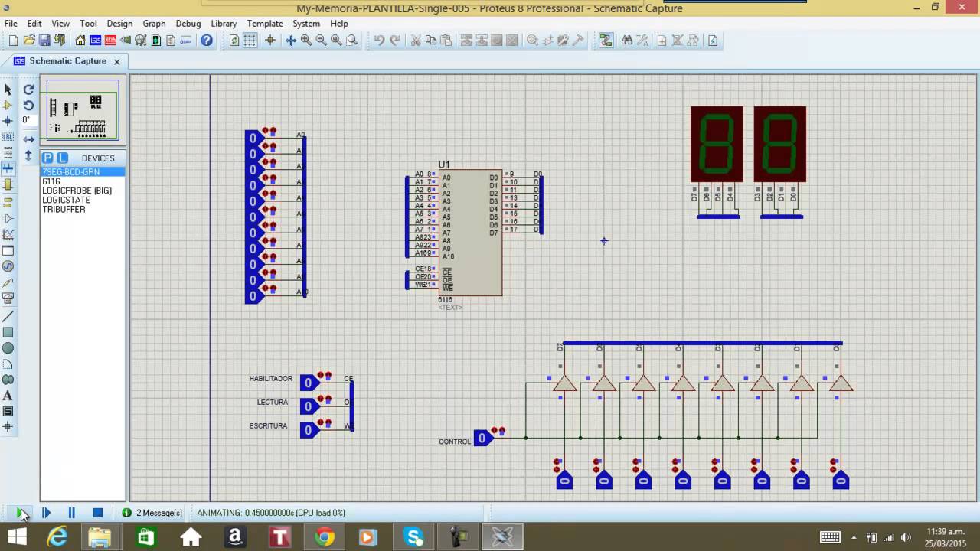980x551 pixels.
Task: Open the 2 Message(s) log
Action: 152,513
